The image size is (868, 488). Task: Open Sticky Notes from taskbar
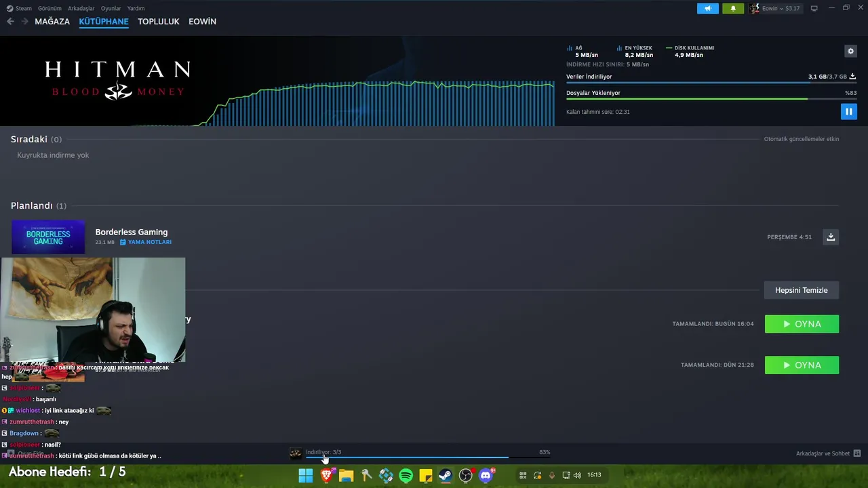point(426,475)
